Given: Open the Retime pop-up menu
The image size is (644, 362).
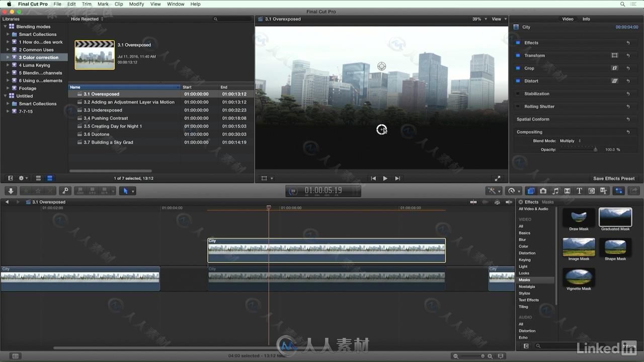Looking at the screenshot, I should (514, 191).
